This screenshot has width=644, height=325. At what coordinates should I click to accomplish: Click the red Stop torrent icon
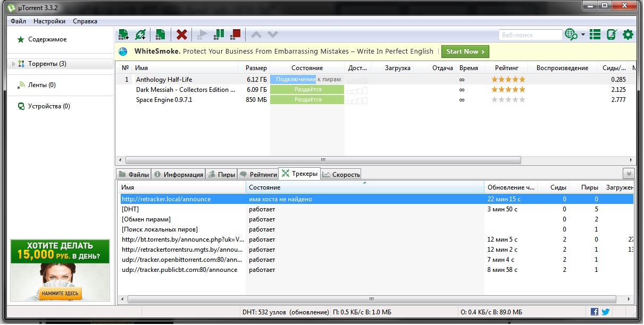pos(236,35)
